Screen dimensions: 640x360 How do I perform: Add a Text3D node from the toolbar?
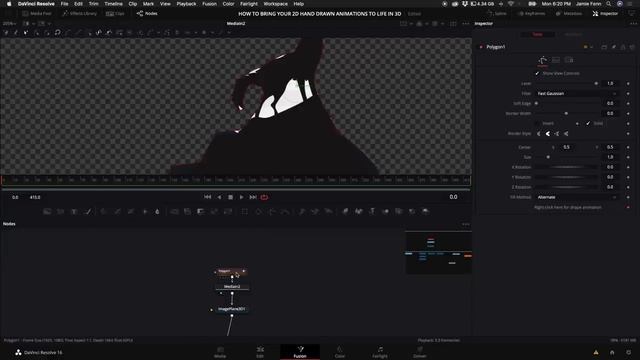(x=372, y=211)
